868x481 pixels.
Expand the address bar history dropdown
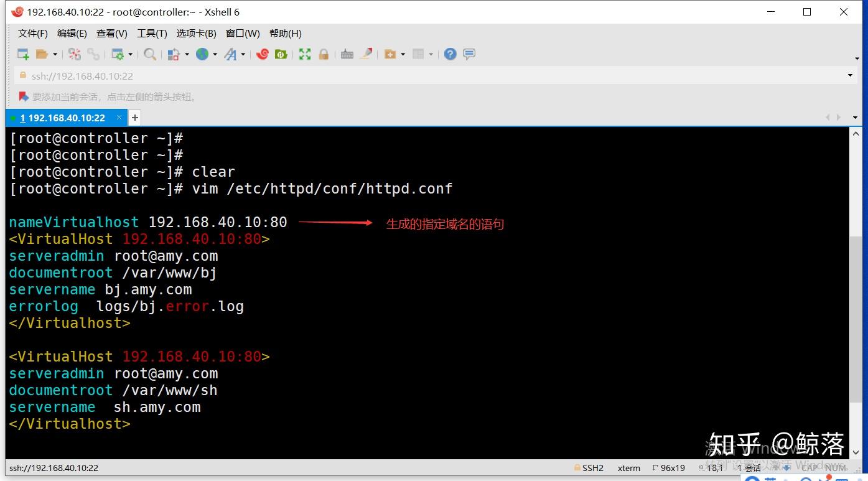pos(850,76)
